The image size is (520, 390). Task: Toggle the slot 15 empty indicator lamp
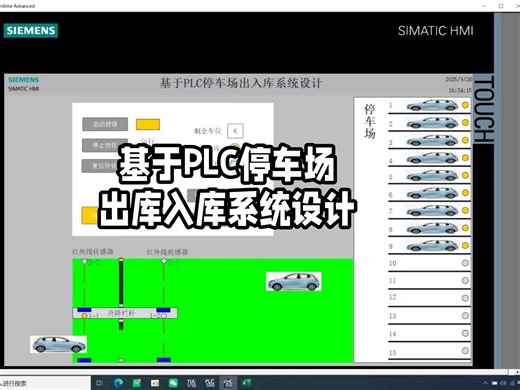(465, 351)
